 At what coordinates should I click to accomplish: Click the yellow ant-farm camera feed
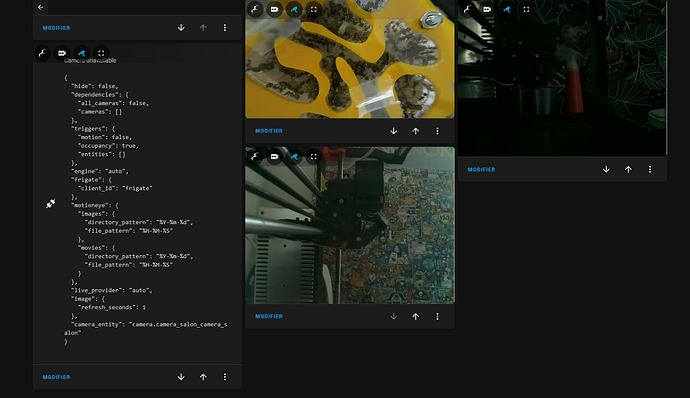click(x=350, y=59)
